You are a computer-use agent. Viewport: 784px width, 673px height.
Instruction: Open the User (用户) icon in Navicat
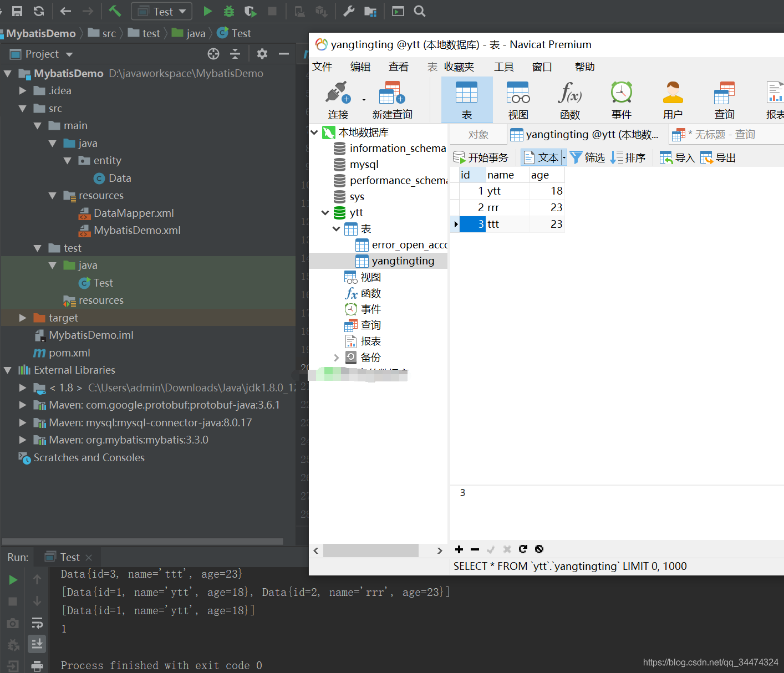click(x=673, y=100)
